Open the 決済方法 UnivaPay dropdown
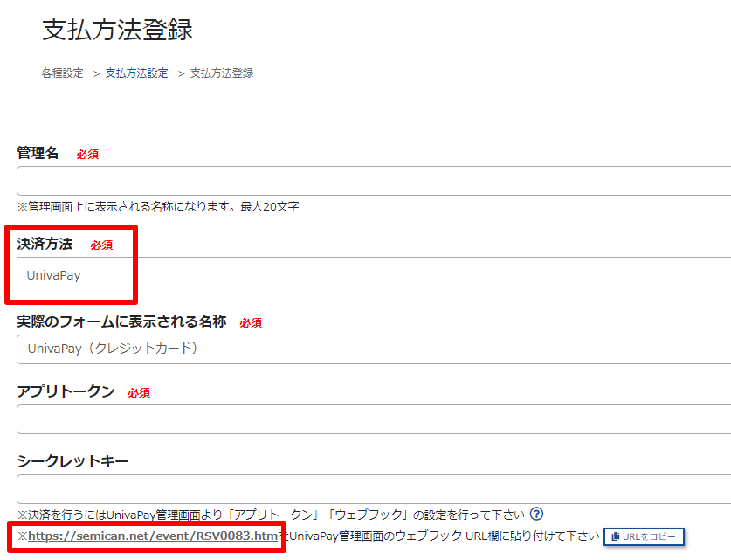Image resolution: width=731 pixels, height=560 pixels. (x=374, y=275)
